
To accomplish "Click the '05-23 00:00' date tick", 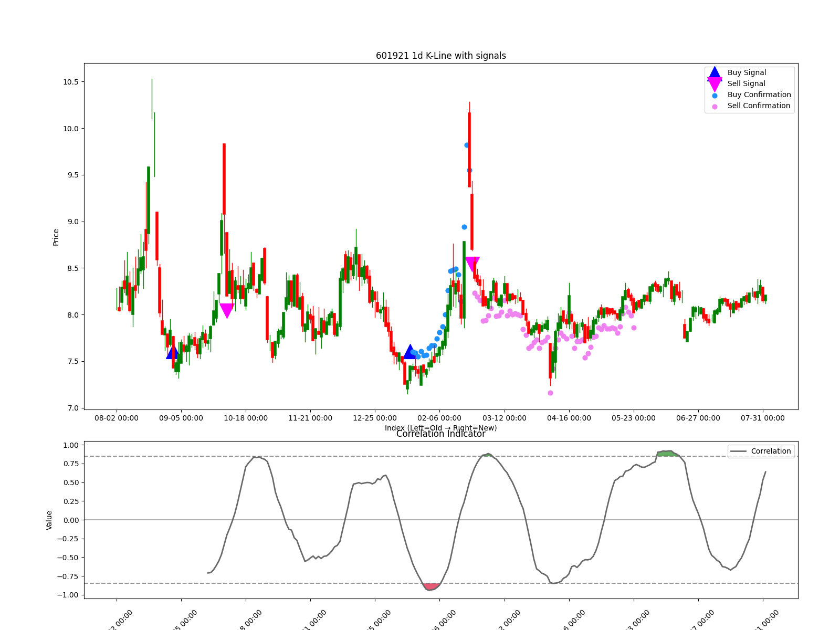I will [634, 418].
